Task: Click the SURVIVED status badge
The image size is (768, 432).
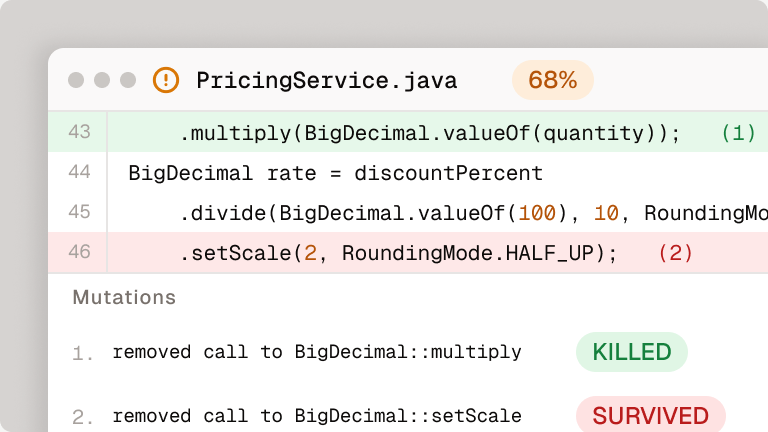Action: coord(650,415)
